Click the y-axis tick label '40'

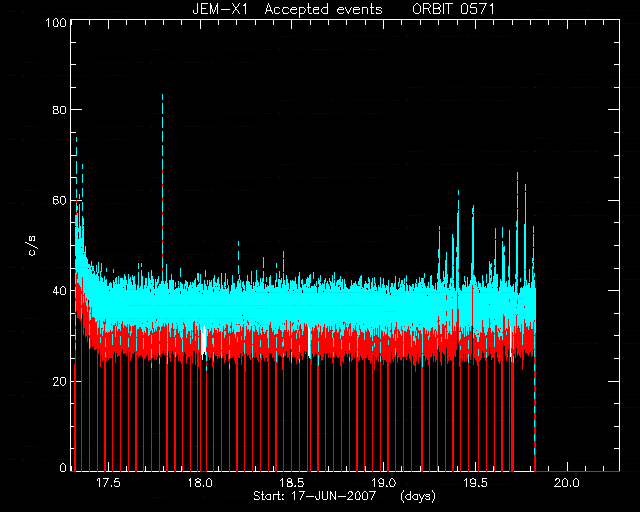click(60, 291)
